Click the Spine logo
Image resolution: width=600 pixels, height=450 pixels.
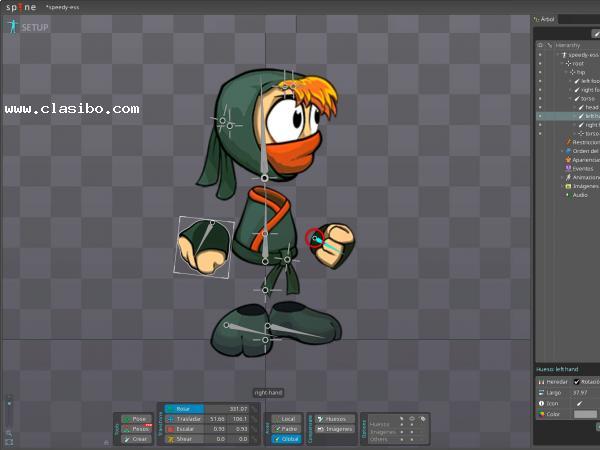[x=21, y=7]
